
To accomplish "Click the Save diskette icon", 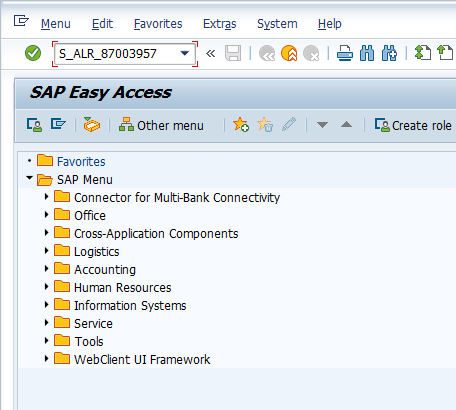I will click(233, 53).
